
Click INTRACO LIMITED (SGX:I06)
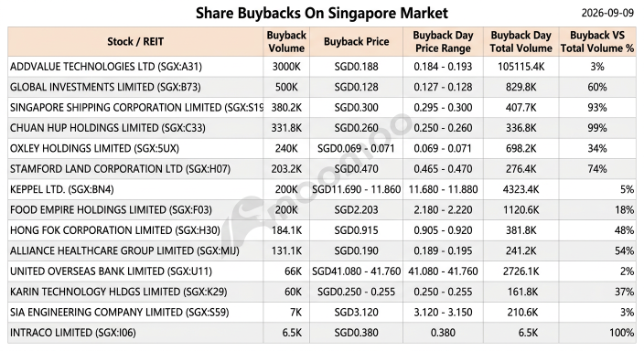72,333
